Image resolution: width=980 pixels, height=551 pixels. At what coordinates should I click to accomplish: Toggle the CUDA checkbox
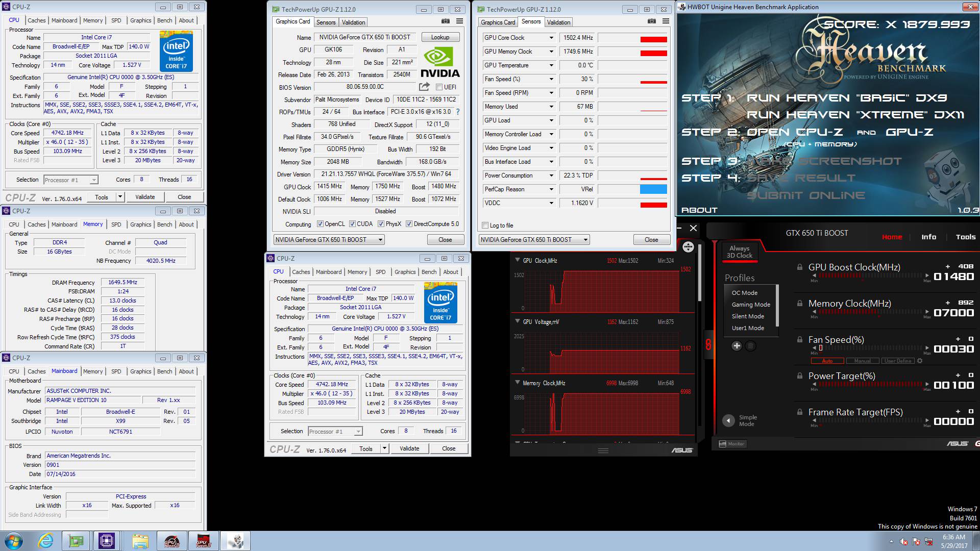pyautogui.click(x=352, y=224)
